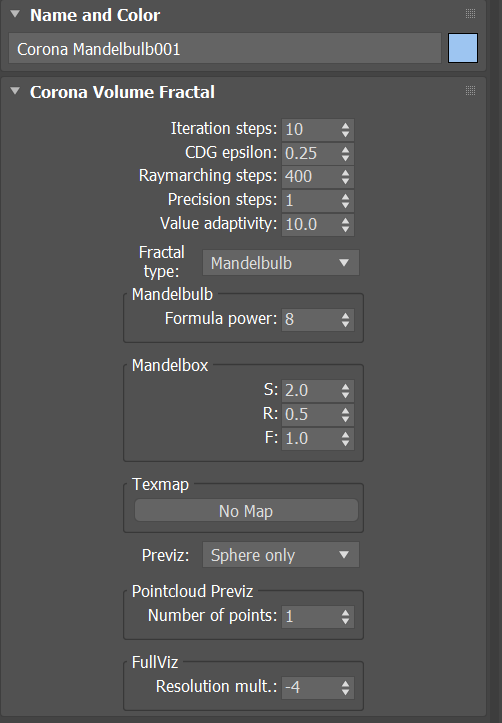
Task: Collapse the Name and Color rollout
Action: (15, 14)
